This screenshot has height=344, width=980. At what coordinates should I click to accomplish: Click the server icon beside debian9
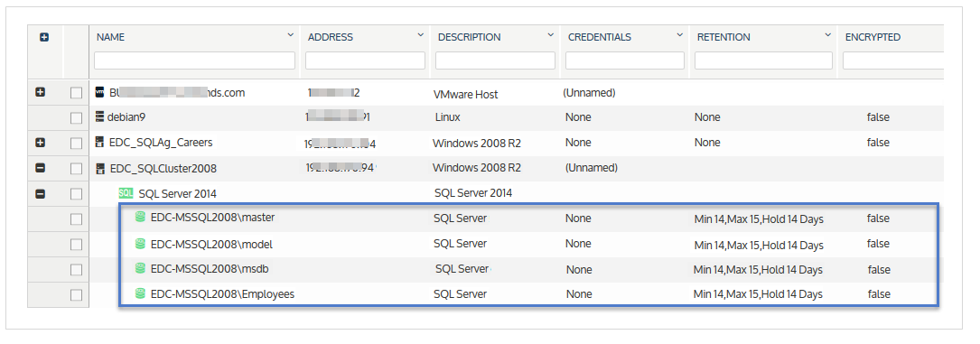click(x=99, y=116)
